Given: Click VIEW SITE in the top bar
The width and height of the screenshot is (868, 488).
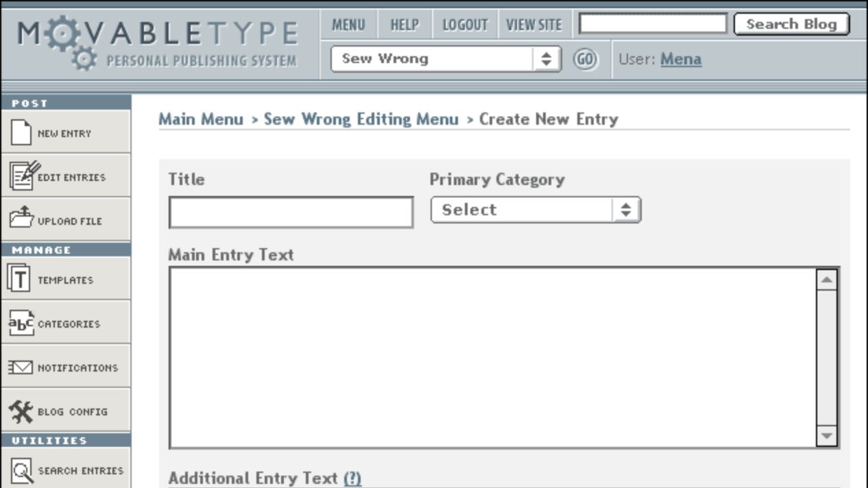Looking at the screenshot, I should pyautogui.click(x=534, y=25).
